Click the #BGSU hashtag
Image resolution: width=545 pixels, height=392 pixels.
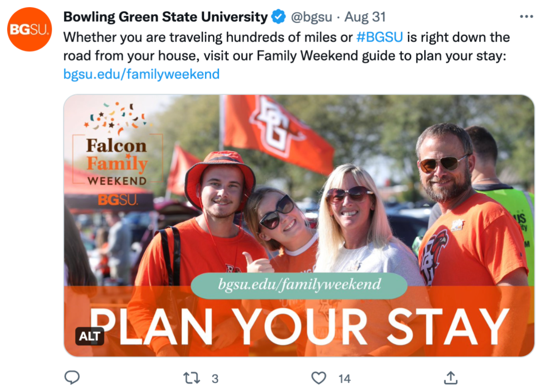click(x=379, y=37)
